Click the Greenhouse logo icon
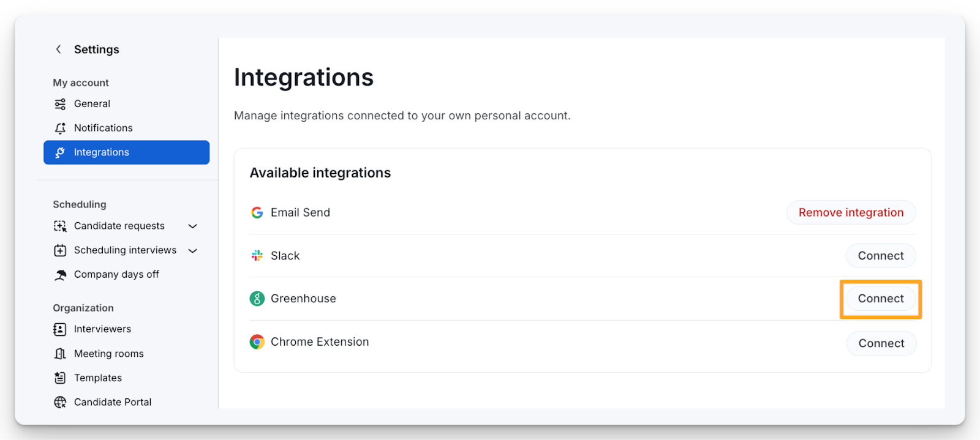The width and height of the screenshot is (980, 440). (x=257, y=299)
